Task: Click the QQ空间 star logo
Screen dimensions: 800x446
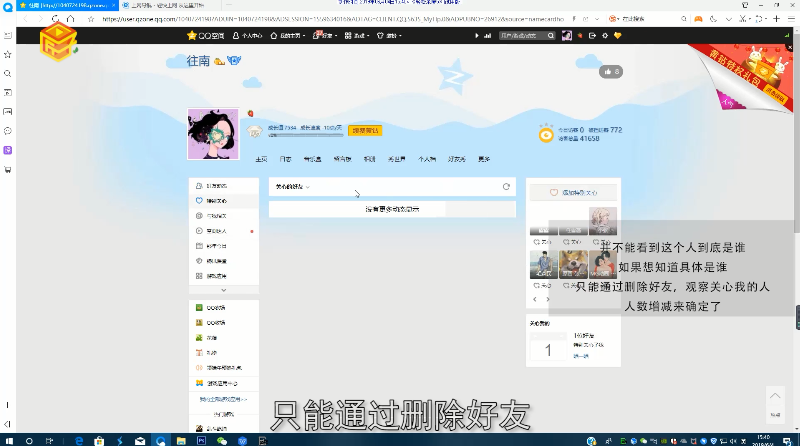Action: tap(206, 36)
